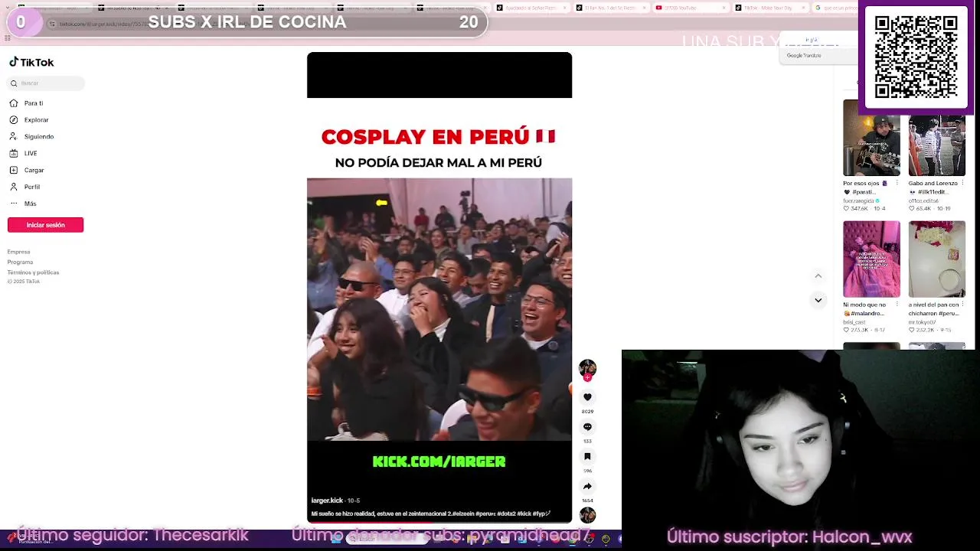
Task: Open the 'Por esos ojos' video thumbnail
Action: click(871, 138)
